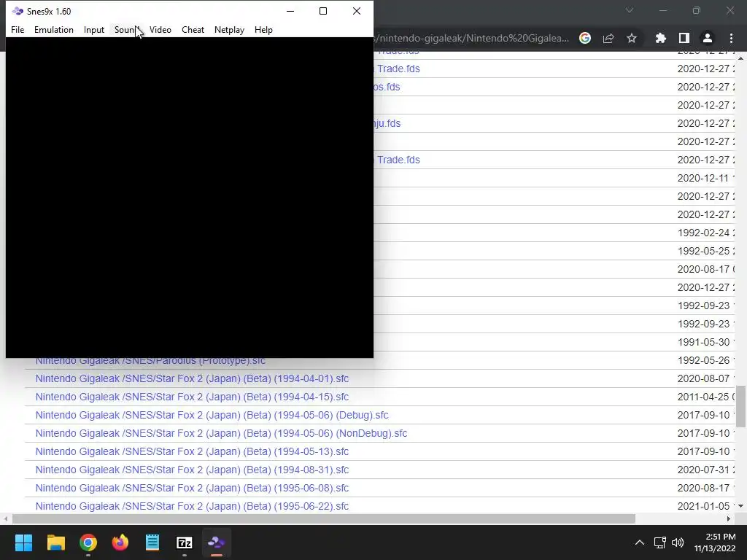Open Chrome extensions puzzle icon
The height and width of the screenshot is (560, 747).
(x=660, y=38)
